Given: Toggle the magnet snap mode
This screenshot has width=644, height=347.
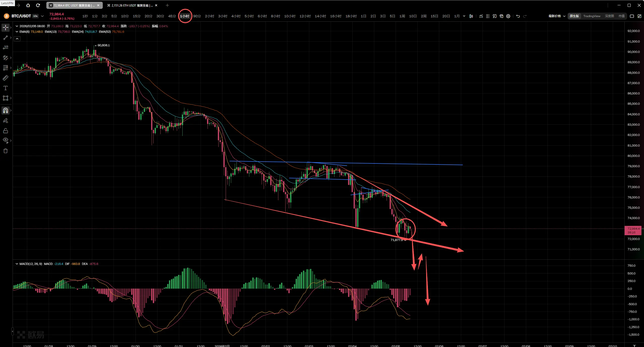Looking at the screenshot, I should (x=5, y=111).
